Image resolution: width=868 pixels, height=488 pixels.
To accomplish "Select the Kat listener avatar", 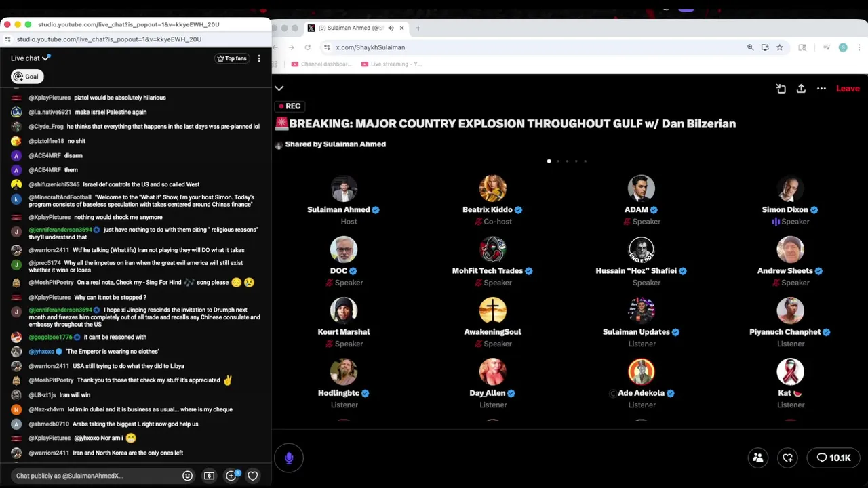I will coord(790,371).
